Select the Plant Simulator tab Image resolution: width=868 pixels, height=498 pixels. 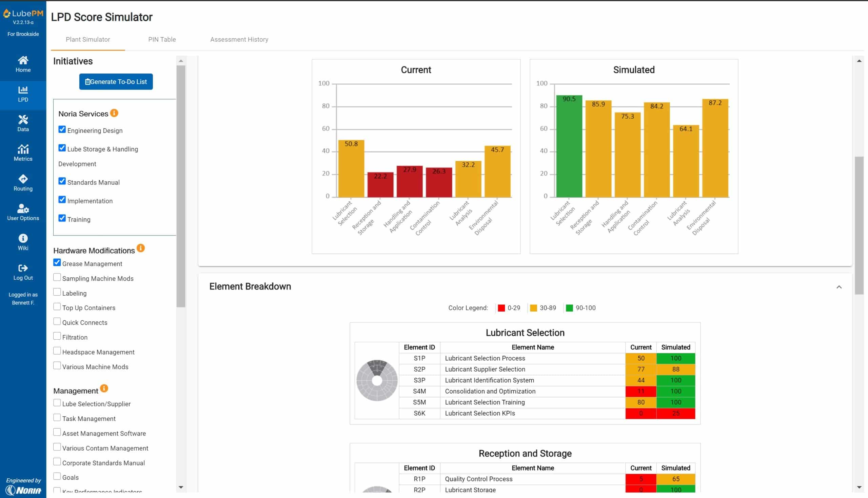[x=88, y=39]
